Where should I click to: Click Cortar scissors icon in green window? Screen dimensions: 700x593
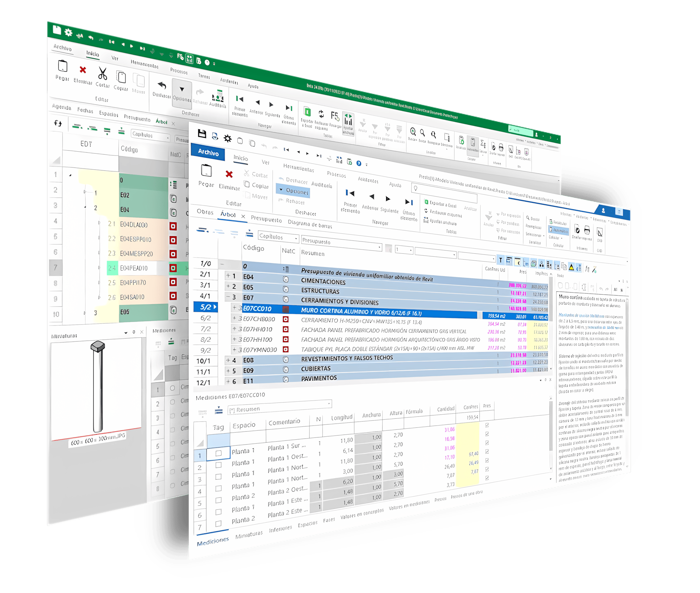tap(102, 74)
